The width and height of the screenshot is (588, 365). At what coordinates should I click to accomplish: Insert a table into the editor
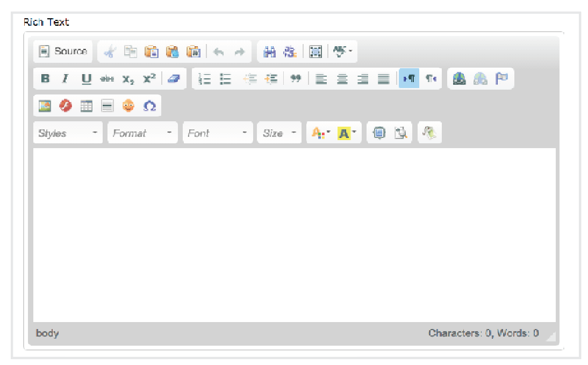pyautogui.click(x=87, y=106)
